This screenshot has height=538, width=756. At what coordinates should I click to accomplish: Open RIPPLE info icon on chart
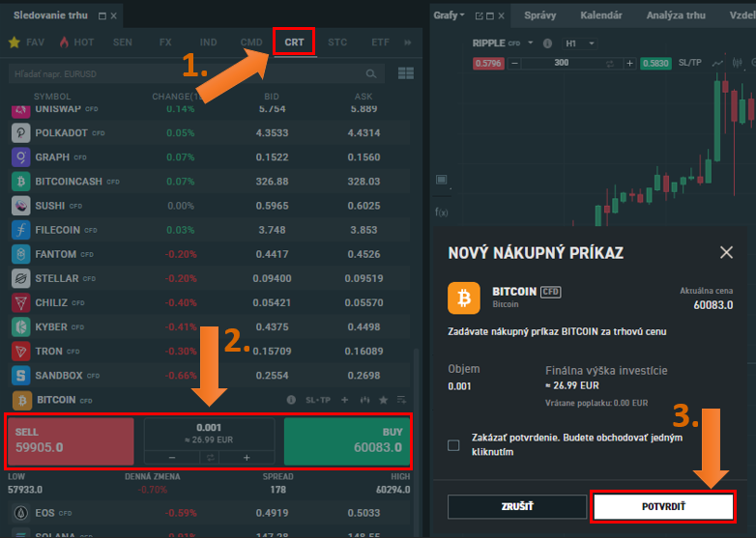[547, 43]
